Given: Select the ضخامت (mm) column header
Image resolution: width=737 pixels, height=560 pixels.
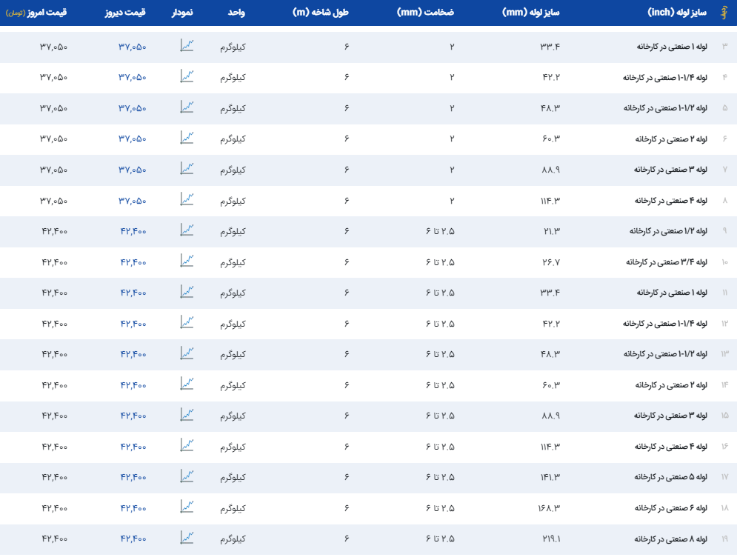Looking at the screenshot, I should 439,13.
